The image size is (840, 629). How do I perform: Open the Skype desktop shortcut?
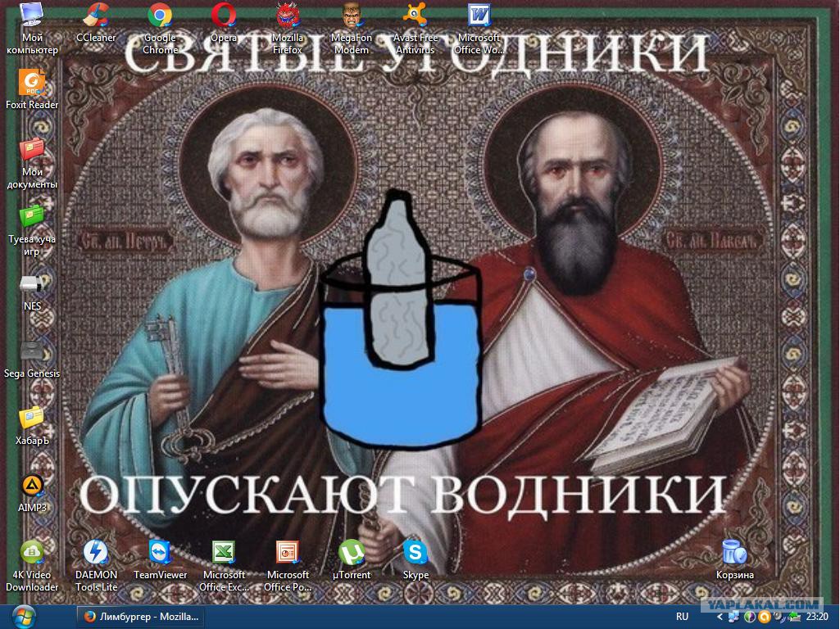point(415,560)
